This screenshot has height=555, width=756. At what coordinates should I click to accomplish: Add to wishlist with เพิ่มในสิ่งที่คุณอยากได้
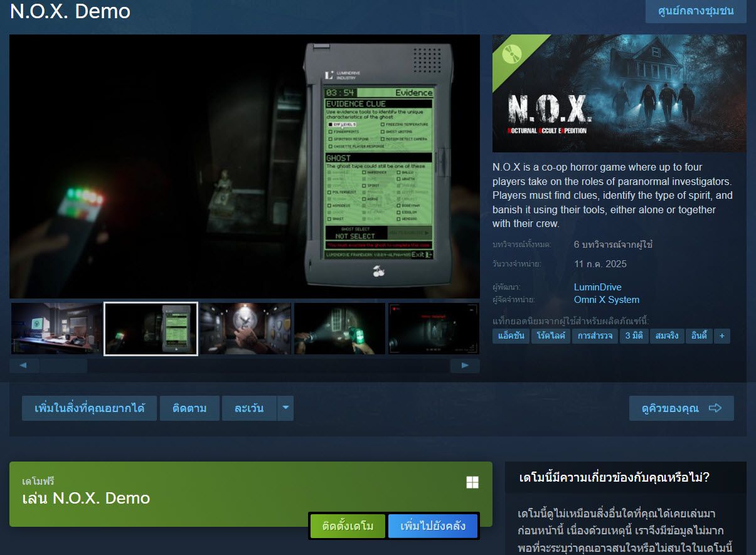pyautogui.click(x=89, y=408)
